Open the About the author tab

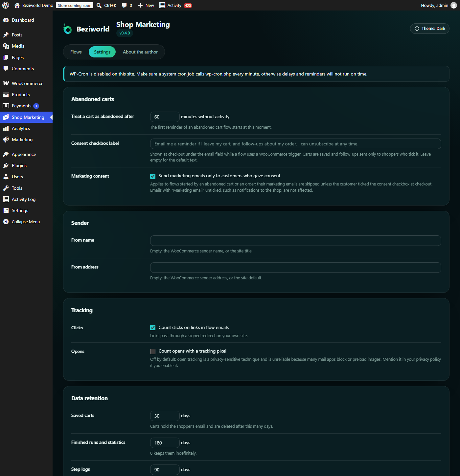click(x=140, y=52)
